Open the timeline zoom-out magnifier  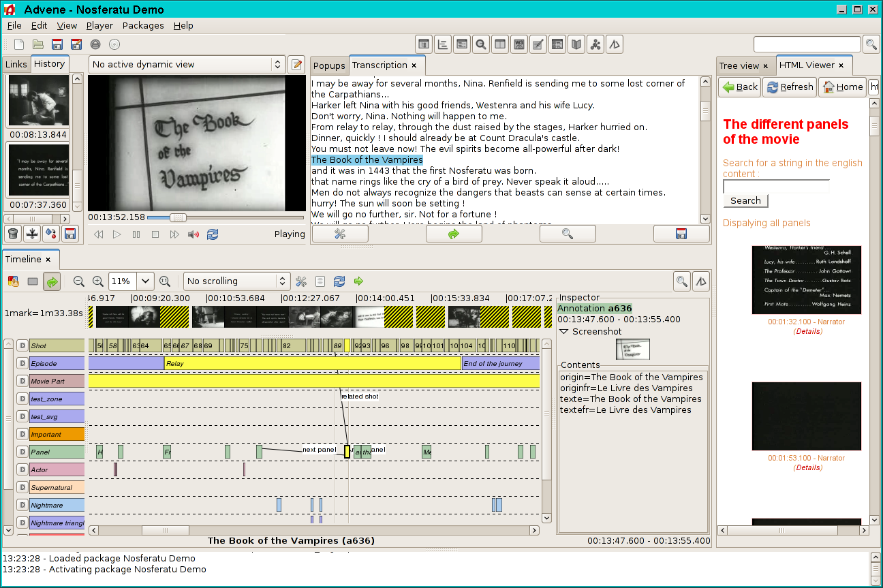point(79,281)
